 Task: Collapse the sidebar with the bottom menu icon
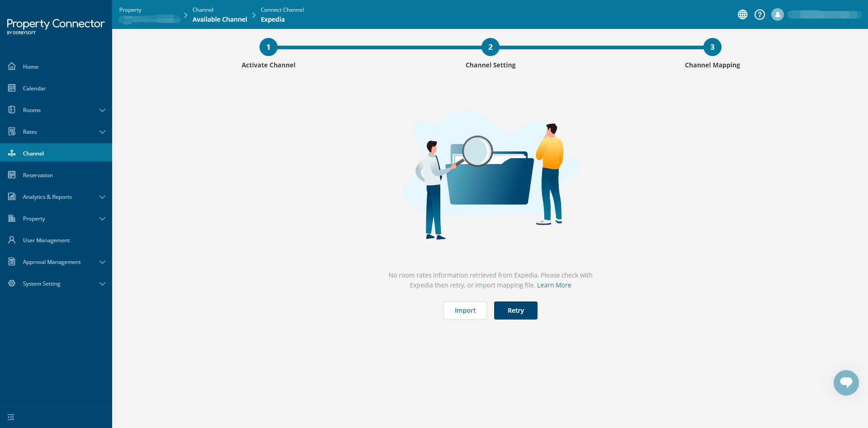(x=11, y=417)
